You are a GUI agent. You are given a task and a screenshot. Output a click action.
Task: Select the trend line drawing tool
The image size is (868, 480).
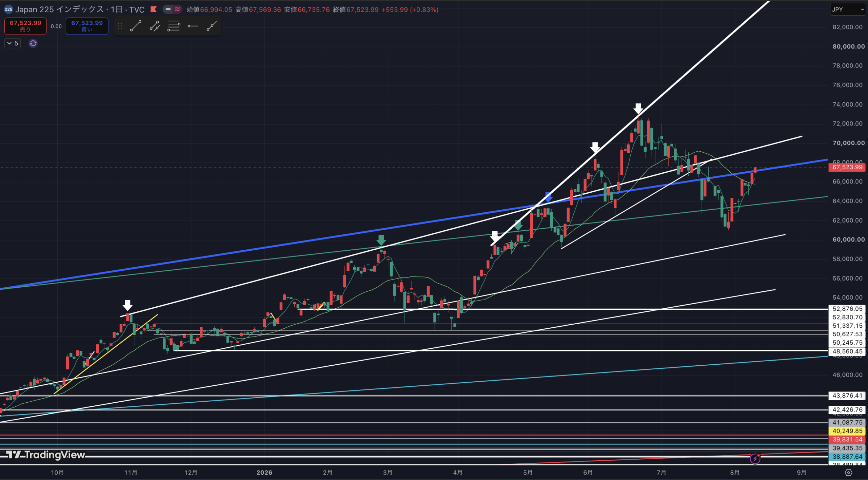click(136, 26)
